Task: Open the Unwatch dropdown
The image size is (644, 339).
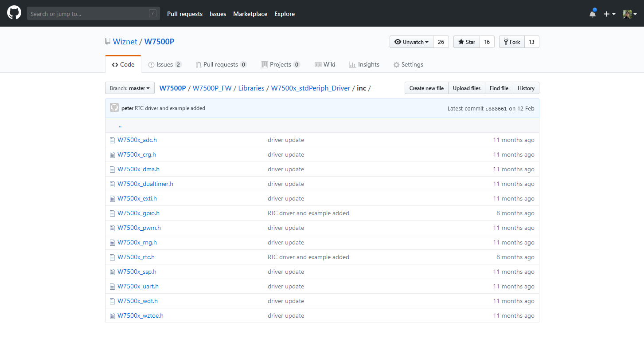Action: (411, 42)
